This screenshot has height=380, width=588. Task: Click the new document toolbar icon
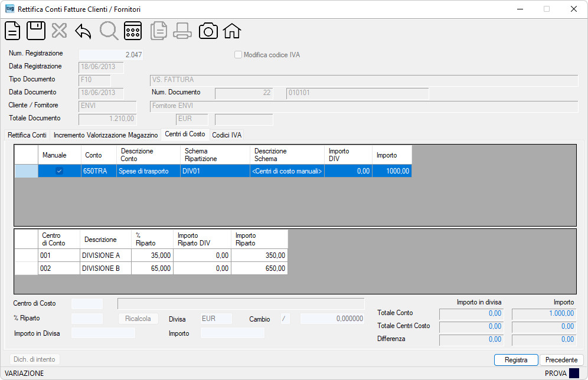tap(12, 30)
